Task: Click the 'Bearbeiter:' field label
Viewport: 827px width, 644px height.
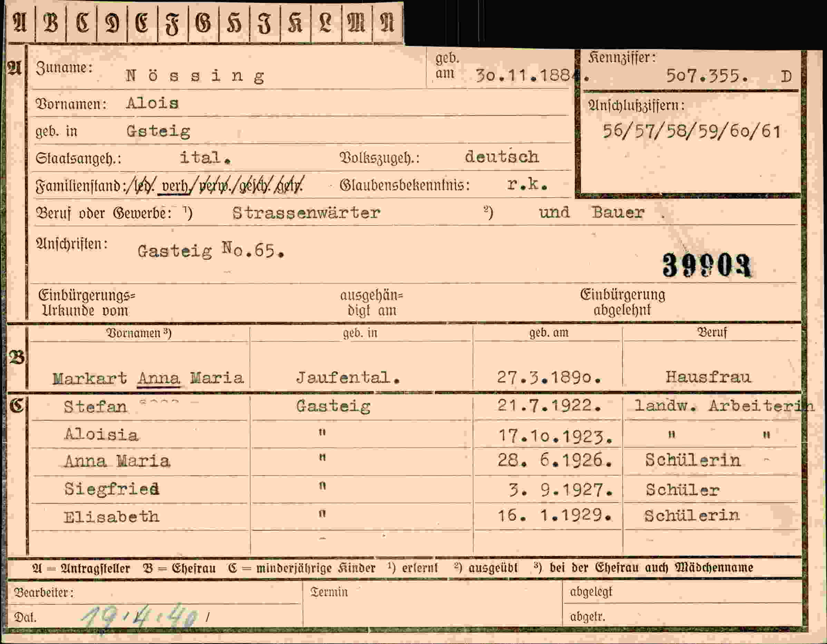Action: [44, 593]
